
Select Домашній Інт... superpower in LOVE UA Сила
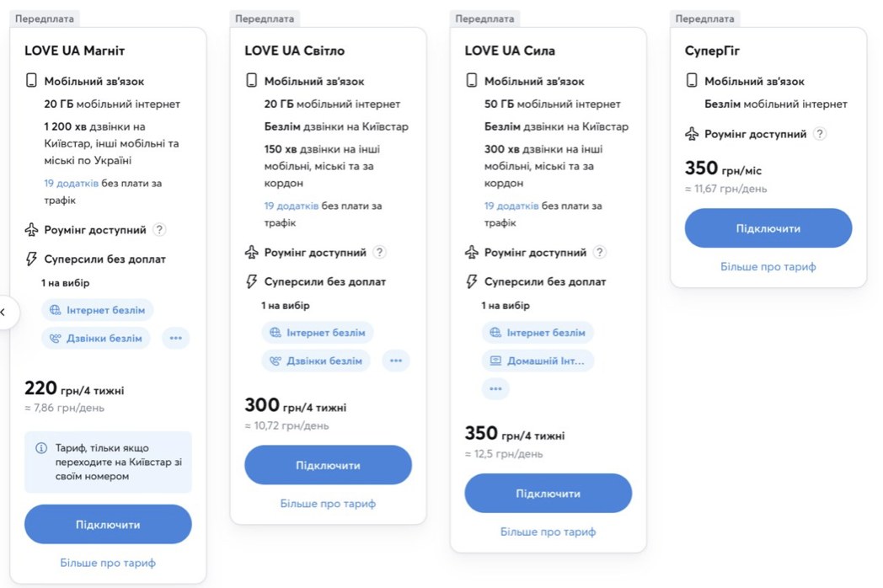[x=538, y=361]
